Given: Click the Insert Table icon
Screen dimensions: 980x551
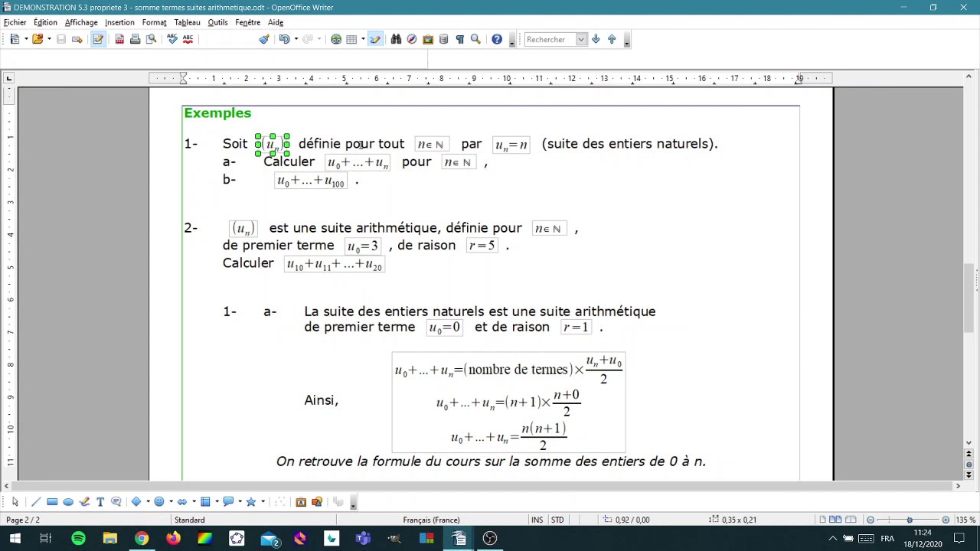Looking at the screenshot, I should (x=351, y=39).
